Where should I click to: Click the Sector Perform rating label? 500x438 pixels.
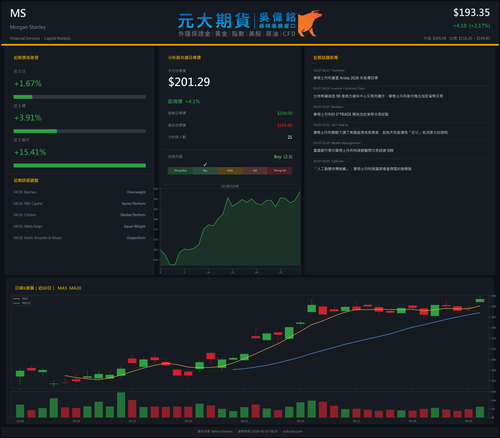(134, 204)
